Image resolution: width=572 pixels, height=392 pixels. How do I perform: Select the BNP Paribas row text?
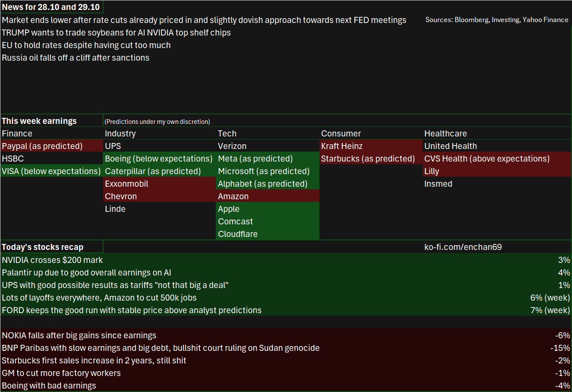click(x=161, y=348)
